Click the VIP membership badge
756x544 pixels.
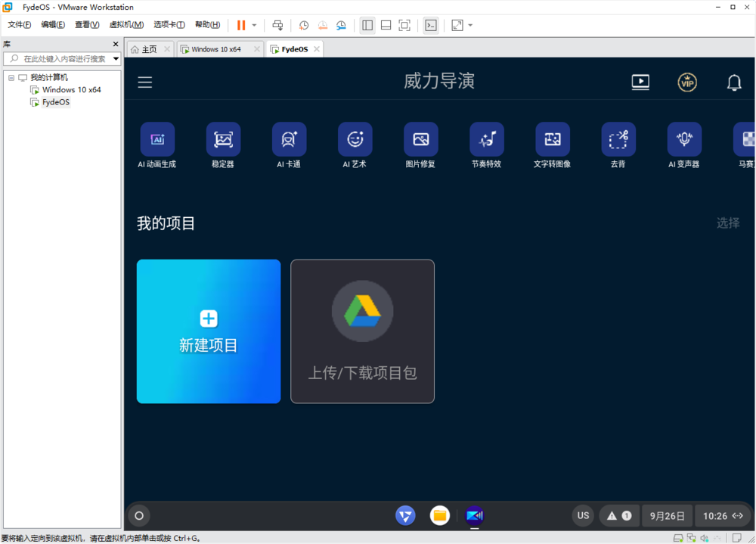687,82
